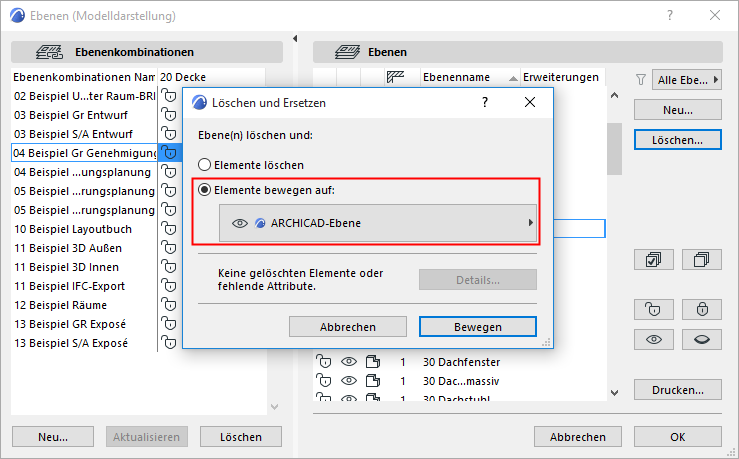The image size is (739, 459).
Task: Click the select all layers icon button
Action: (655, 259)
